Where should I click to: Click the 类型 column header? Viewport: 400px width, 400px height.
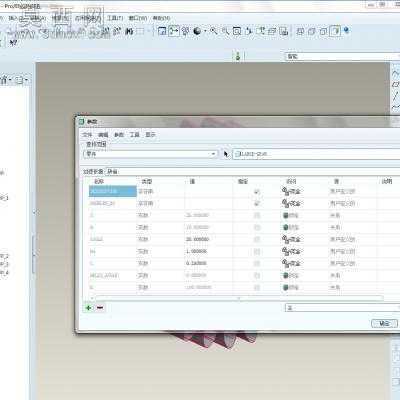pyautogui.click(x=147, y=181)
